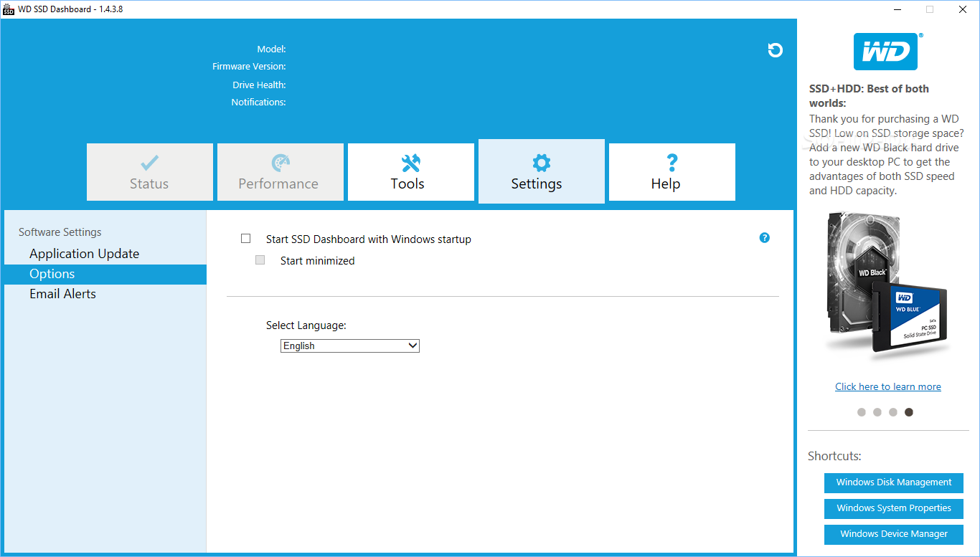980x557 pixels.
Task: Click the WD Black and Blue drive image
Action: [x=887, y=285]
